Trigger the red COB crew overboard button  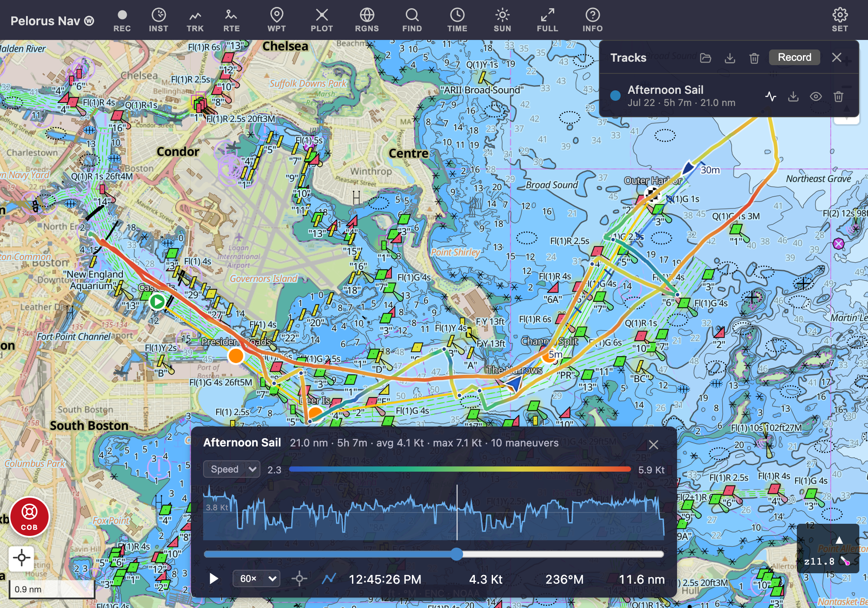(29, 517)
